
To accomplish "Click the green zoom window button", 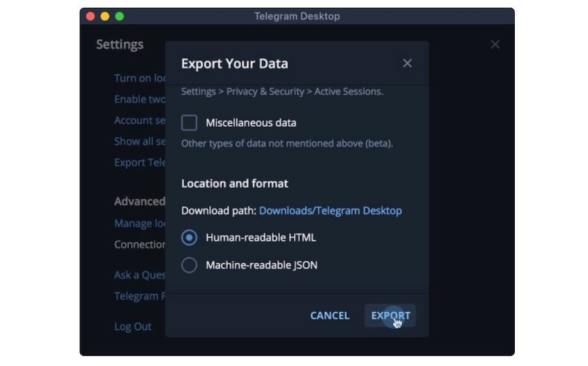I will (119, 16).
